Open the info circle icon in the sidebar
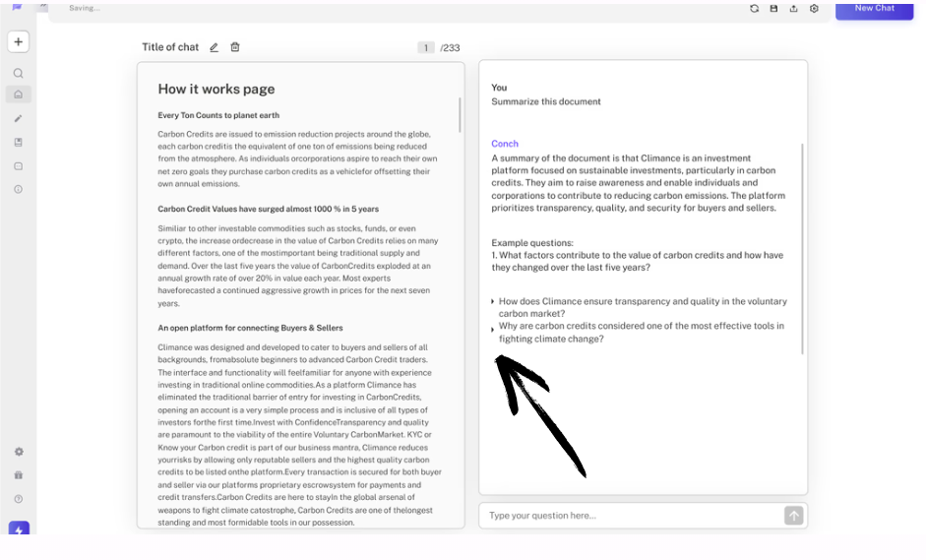926x560 pixels. (x=19, y=190)
